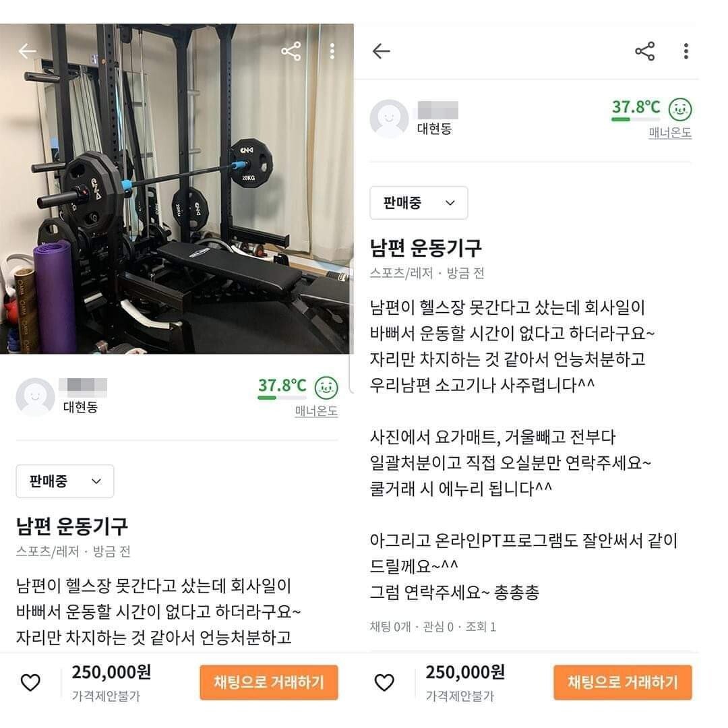The image size is (728, 728).
Task: Open the seller avatar in the left screen
Action: pos(35,397)
